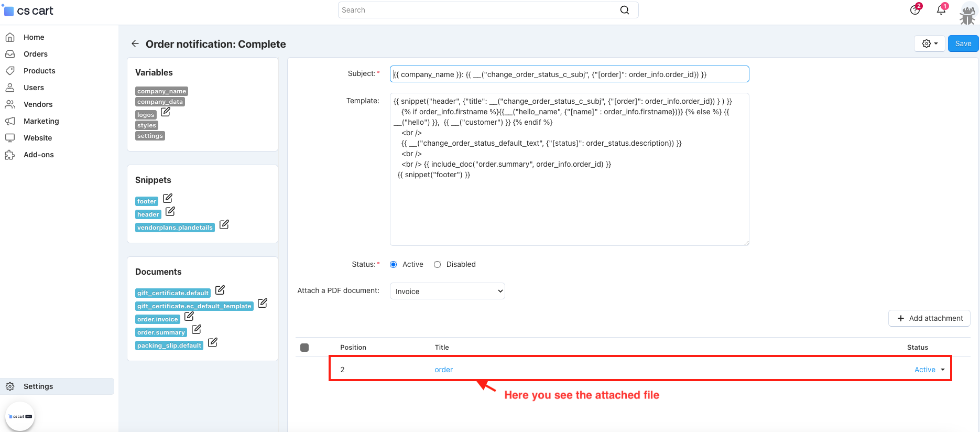Click the company_data variable tag
The width and height of the screenshot is (980, 432).
[x=160, y=102]
